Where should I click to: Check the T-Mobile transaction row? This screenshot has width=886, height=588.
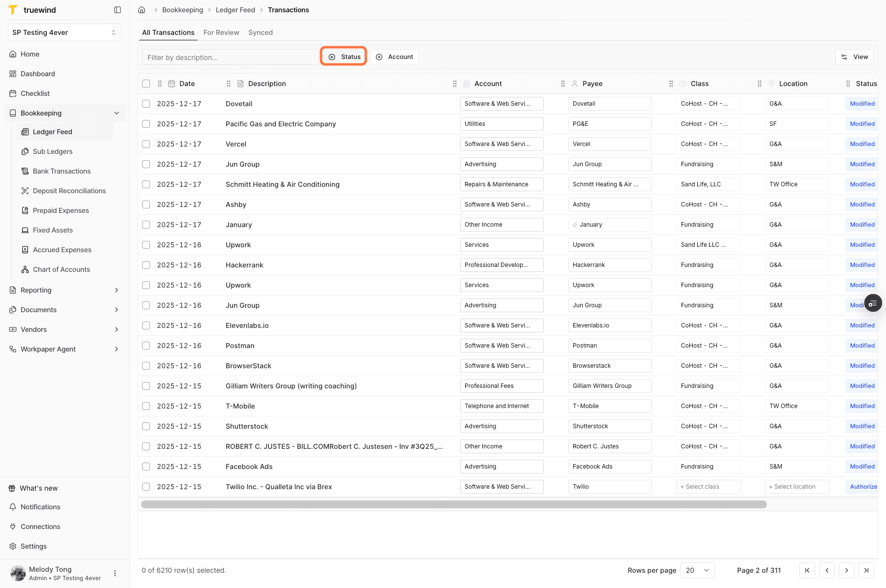146,406
